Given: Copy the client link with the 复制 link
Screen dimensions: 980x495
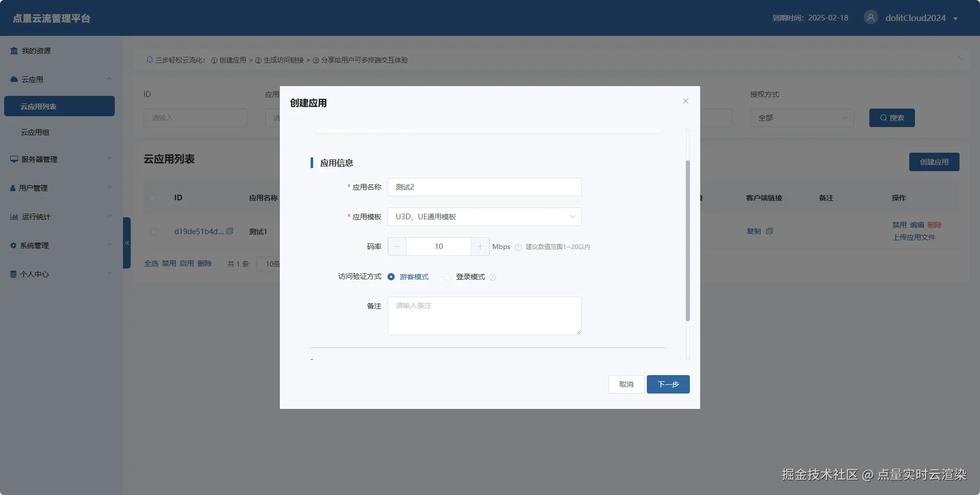Looking at the screenshot, I should click(x=753, y=231).
